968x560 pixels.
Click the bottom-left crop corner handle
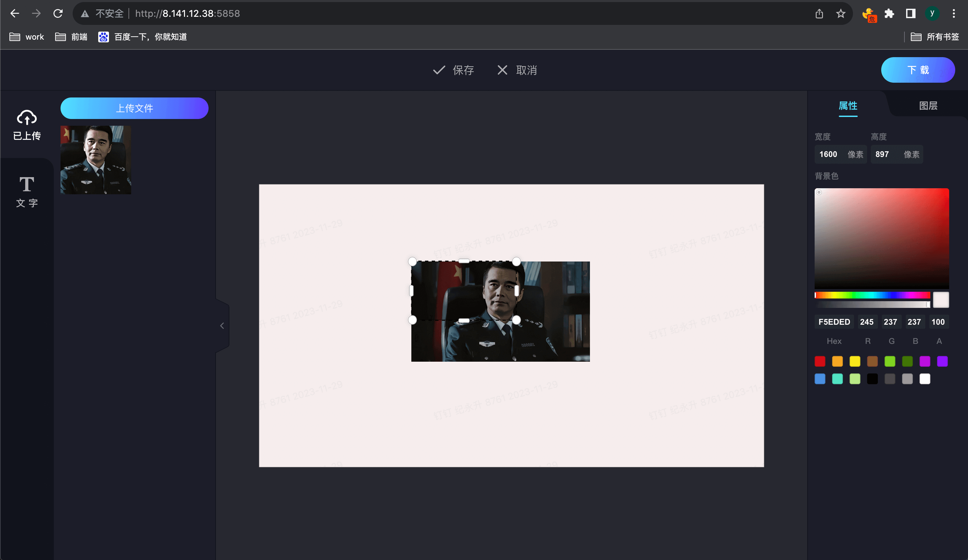[412, 320]
